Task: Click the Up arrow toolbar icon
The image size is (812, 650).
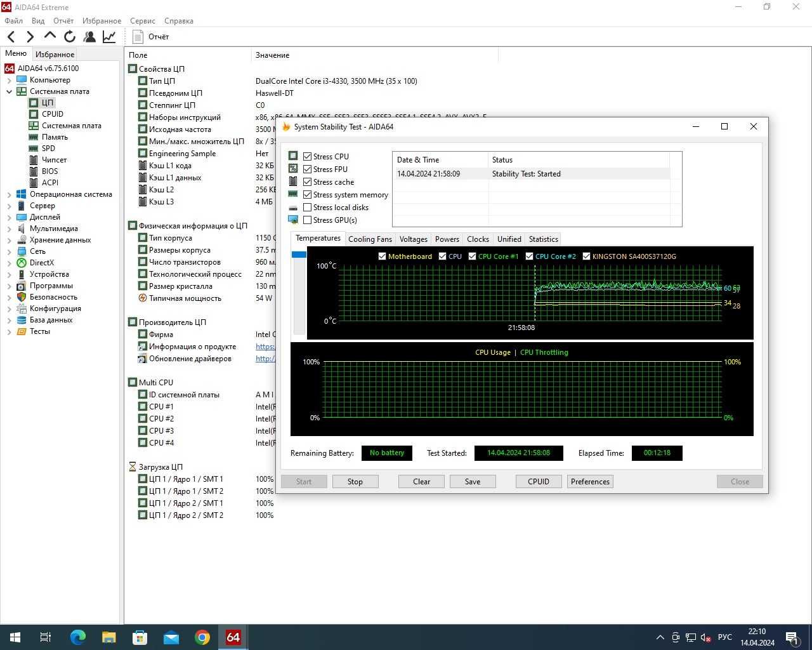Action: coord(50,36)
